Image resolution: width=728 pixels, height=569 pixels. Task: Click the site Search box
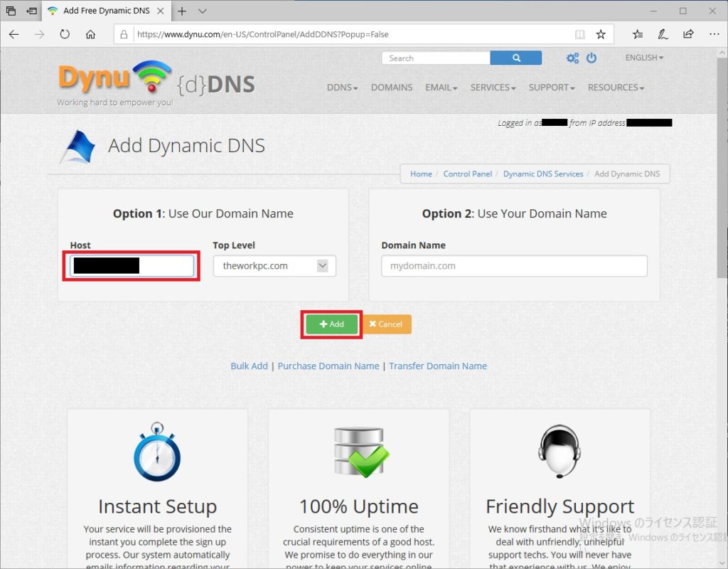point(436,58)
